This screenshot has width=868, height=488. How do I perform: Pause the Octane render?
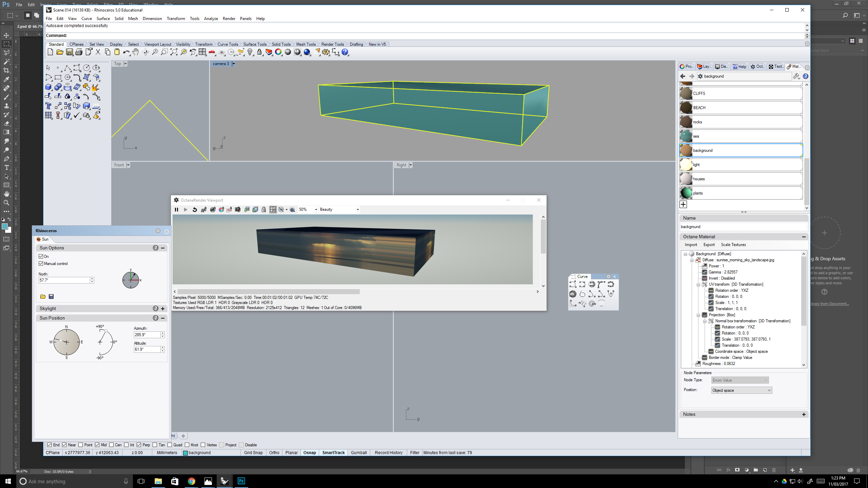(x=176, y=209)
